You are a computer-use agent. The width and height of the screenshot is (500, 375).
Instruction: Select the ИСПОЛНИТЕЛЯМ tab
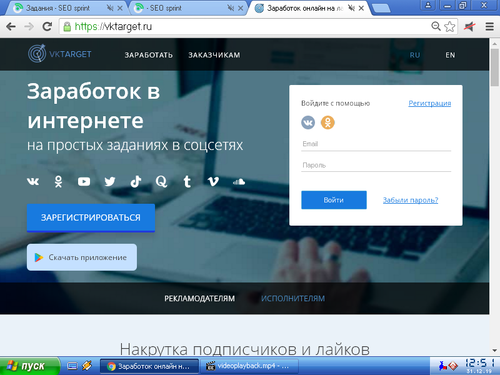pos(293,298)
